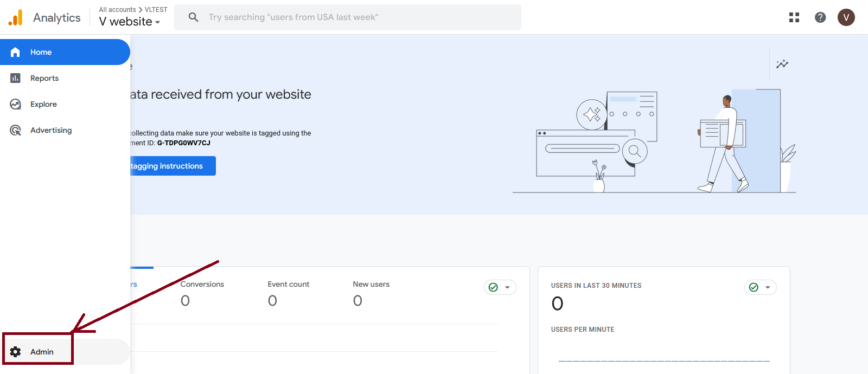Open the data quality dropdown on metrics card
Screen dimensions: 868x374
[500, 287]
